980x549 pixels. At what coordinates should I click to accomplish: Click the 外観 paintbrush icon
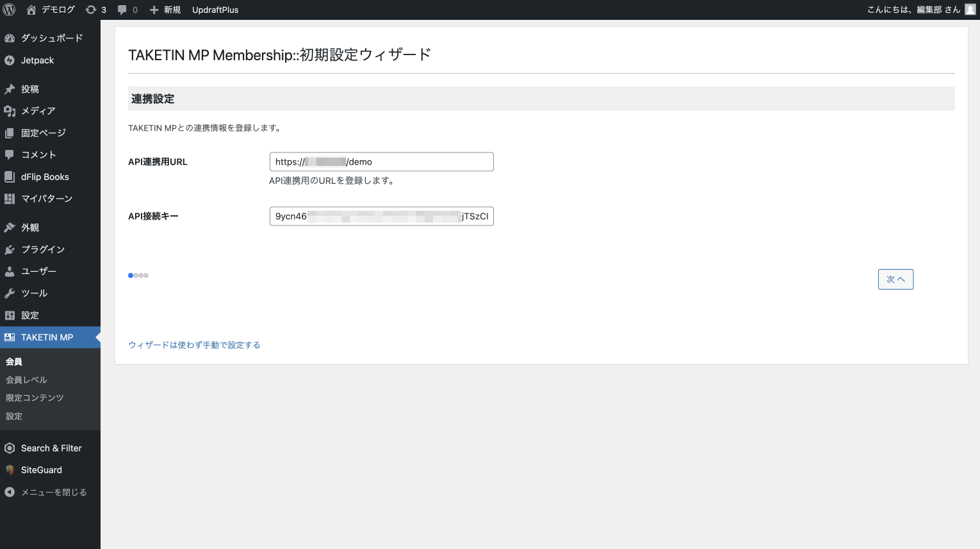[10, 227]
